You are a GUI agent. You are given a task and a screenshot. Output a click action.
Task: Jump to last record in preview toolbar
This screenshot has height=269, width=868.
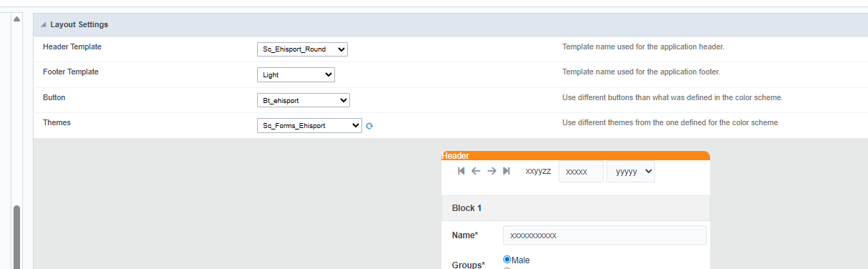click(x=507, y=171)
